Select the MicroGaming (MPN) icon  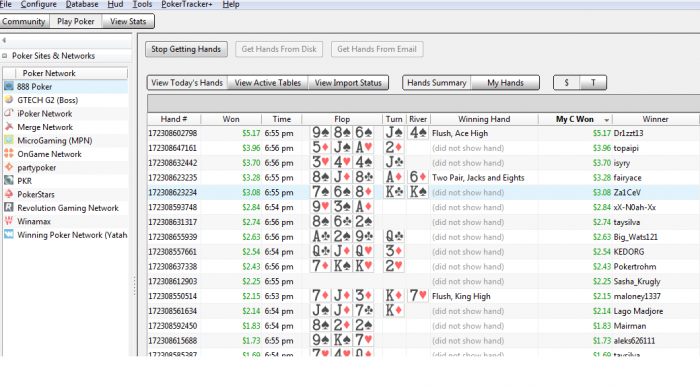(9, 140)
